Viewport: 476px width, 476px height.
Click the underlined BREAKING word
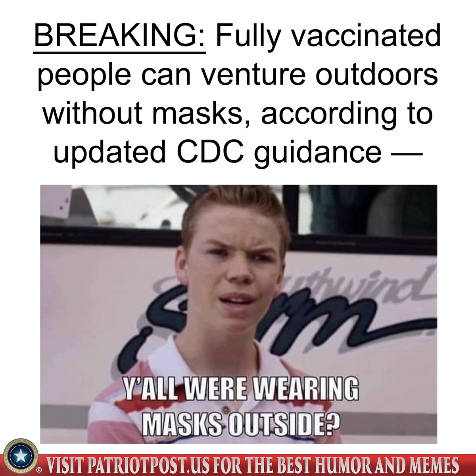[120, 36]
